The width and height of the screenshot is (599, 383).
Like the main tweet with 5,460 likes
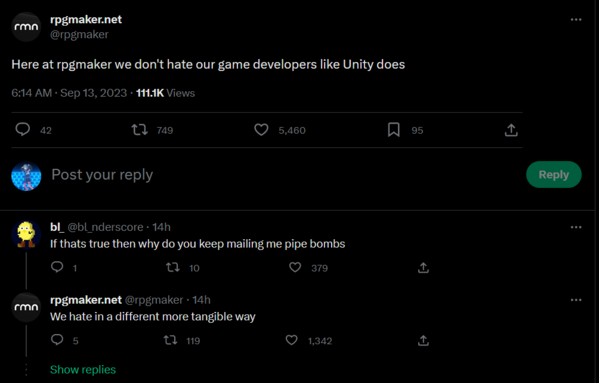261,130
